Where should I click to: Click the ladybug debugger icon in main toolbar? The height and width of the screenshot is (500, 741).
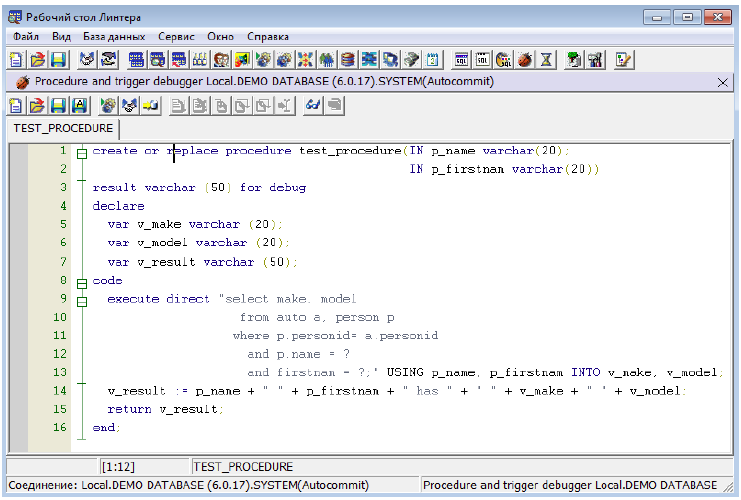tap(525, 59)
